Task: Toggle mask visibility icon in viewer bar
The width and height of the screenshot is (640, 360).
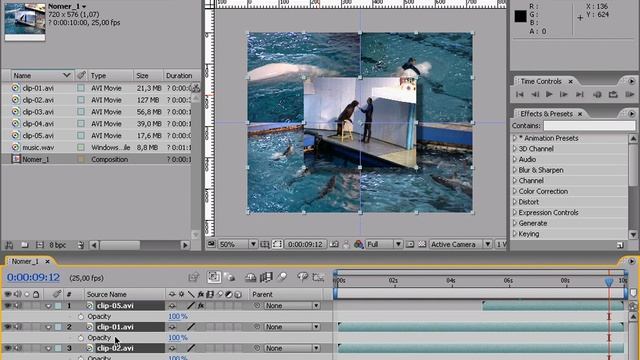Action: tap(278, 244)
